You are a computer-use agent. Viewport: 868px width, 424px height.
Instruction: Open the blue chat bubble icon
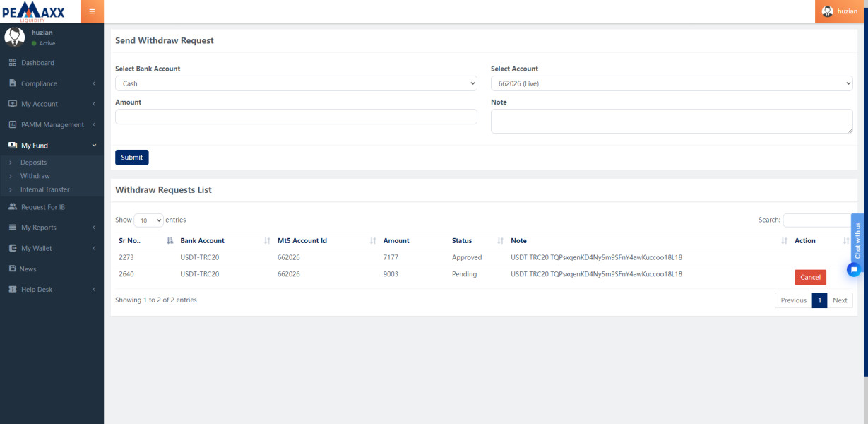click(854, 269)
